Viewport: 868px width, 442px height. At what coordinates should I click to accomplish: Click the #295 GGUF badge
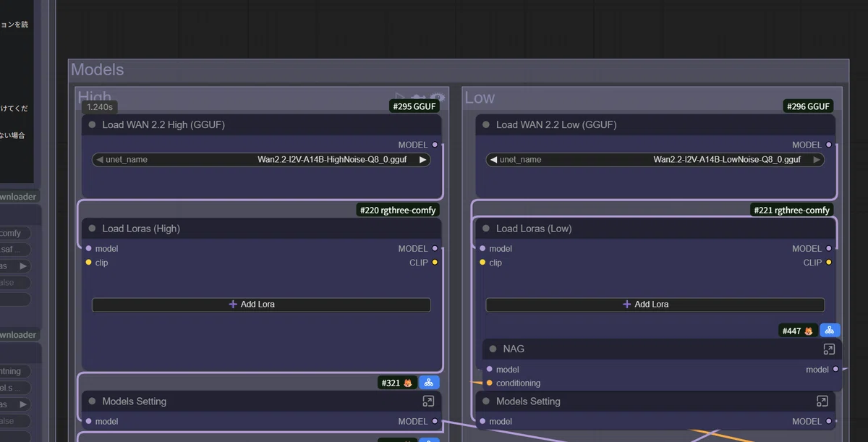click(414, 106)
